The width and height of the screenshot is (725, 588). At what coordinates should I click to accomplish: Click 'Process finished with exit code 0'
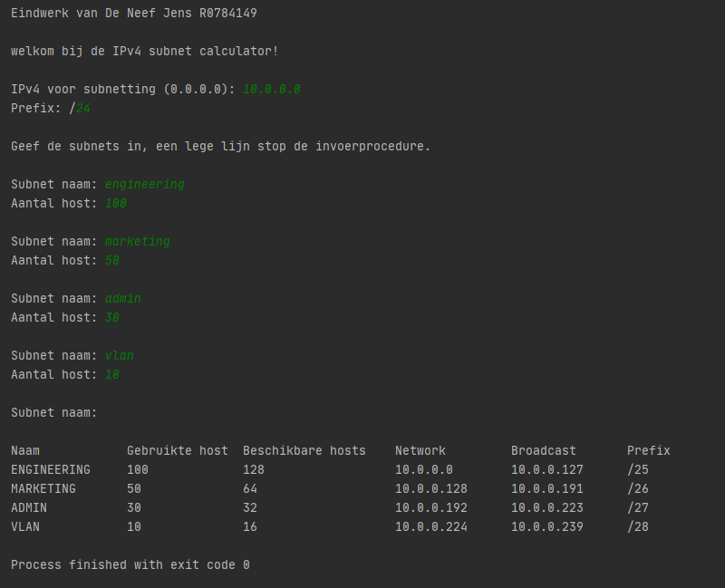point(130,565)
